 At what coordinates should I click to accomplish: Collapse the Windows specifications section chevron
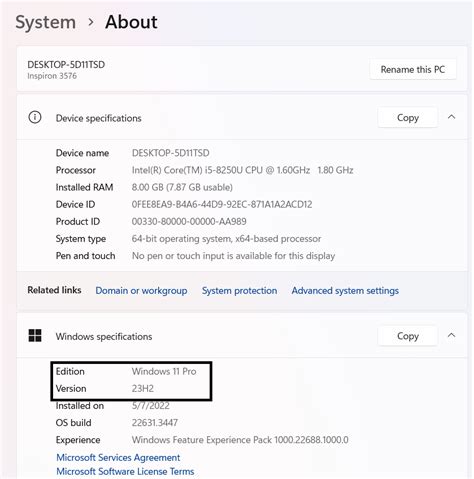(x=451, y=335)
